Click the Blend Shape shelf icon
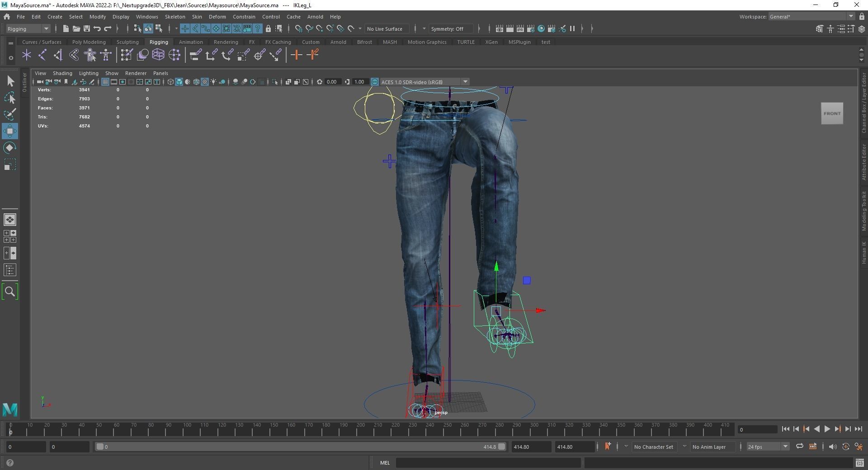The image size is (868, 470). pos(142,55)
